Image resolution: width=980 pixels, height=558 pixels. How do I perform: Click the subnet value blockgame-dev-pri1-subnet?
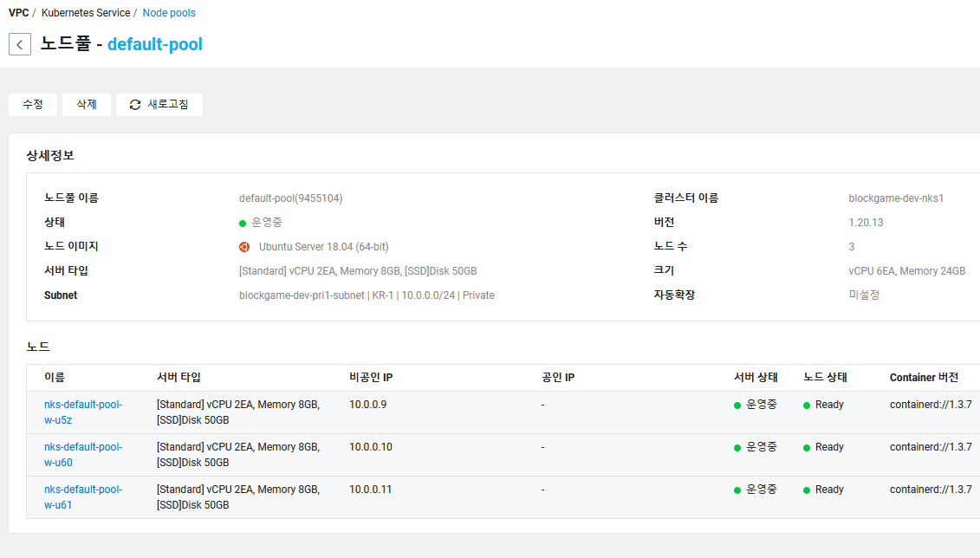click(x=367, y=295)
